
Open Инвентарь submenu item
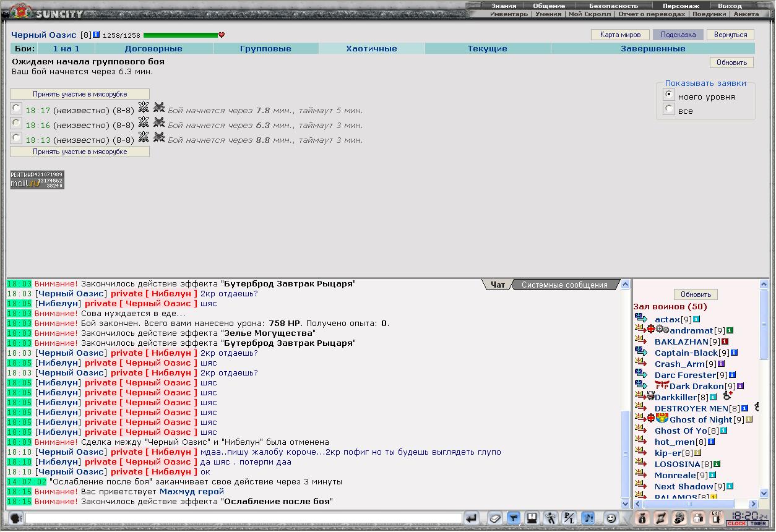pyautogui.click(x=509, y=14)
